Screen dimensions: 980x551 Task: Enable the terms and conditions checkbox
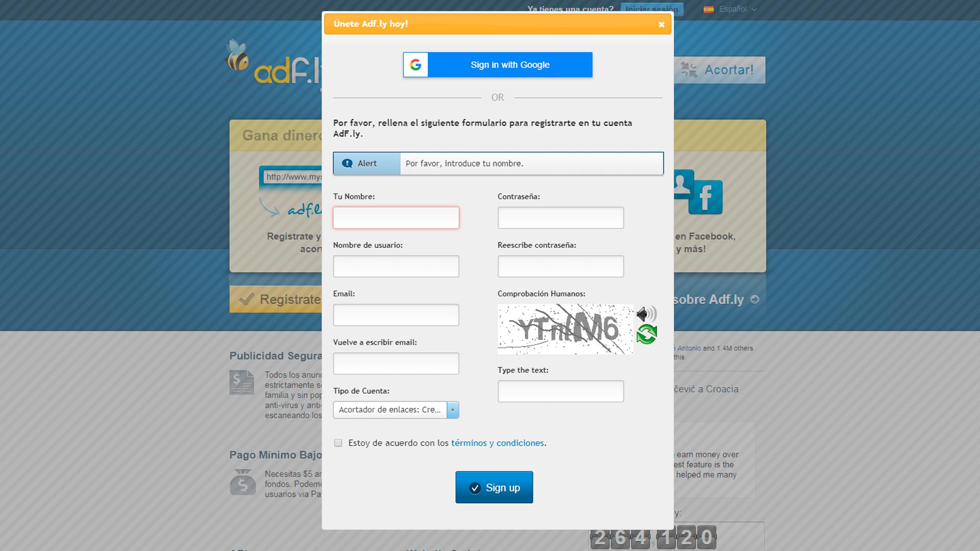coord(337,443)
